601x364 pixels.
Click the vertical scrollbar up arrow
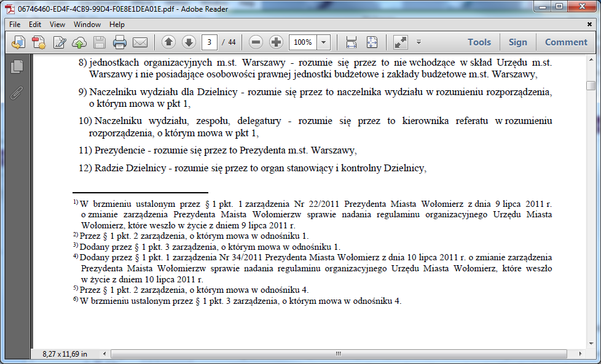click(x=591, y=59)
